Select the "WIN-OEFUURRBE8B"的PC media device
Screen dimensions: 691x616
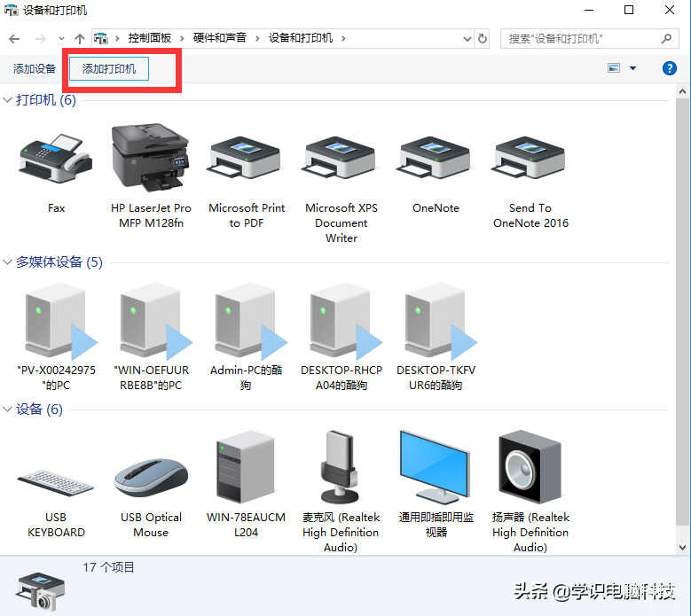tap(155, 321)
